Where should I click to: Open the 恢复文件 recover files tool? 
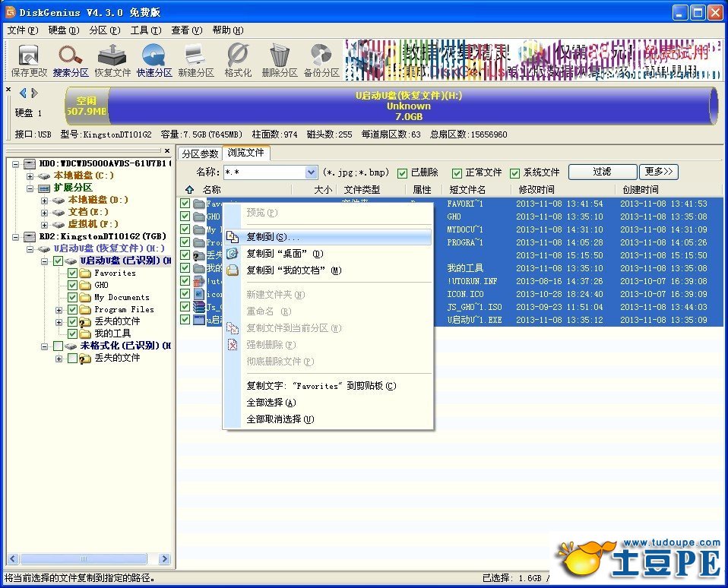click(112, 61)
